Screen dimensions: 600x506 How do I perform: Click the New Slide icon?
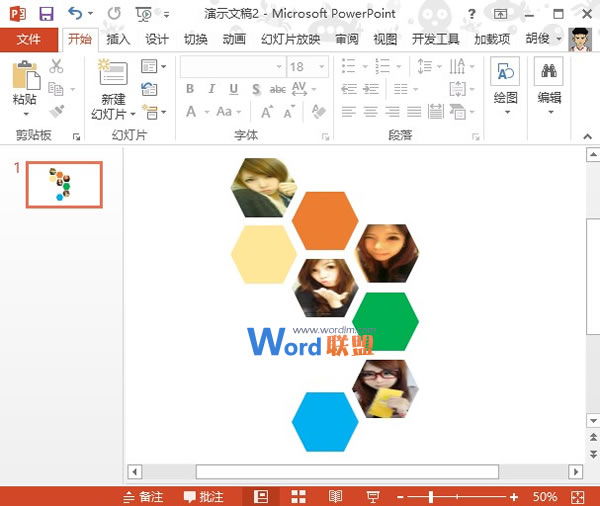(112, 72)
